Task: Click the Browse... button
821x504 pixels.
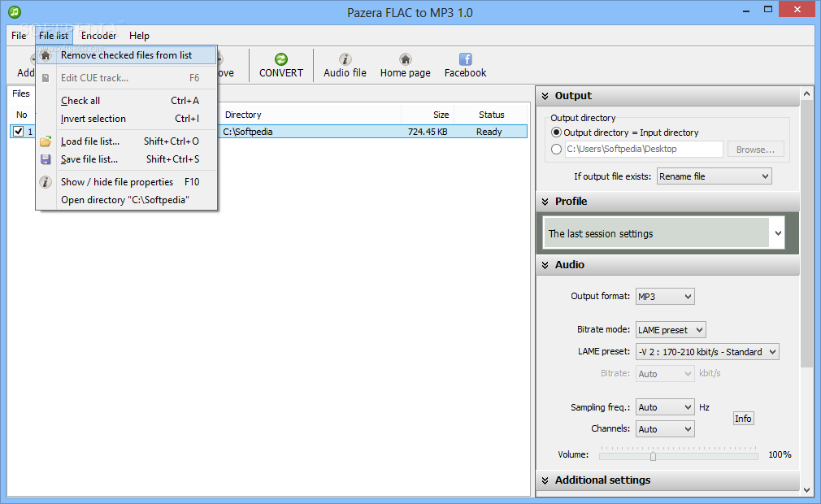Action: click(x=755, y=149)
